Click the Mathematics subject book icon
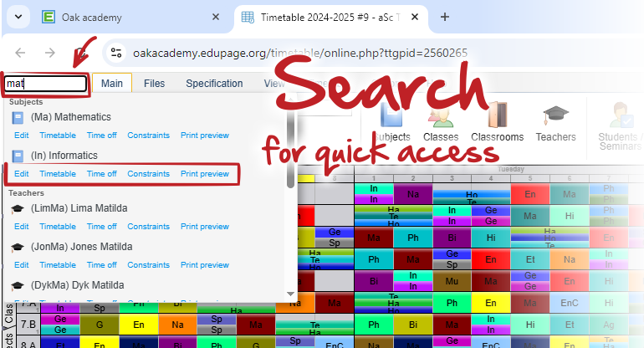The width and height of the screenshot is (644, 348). coord(18,117)
